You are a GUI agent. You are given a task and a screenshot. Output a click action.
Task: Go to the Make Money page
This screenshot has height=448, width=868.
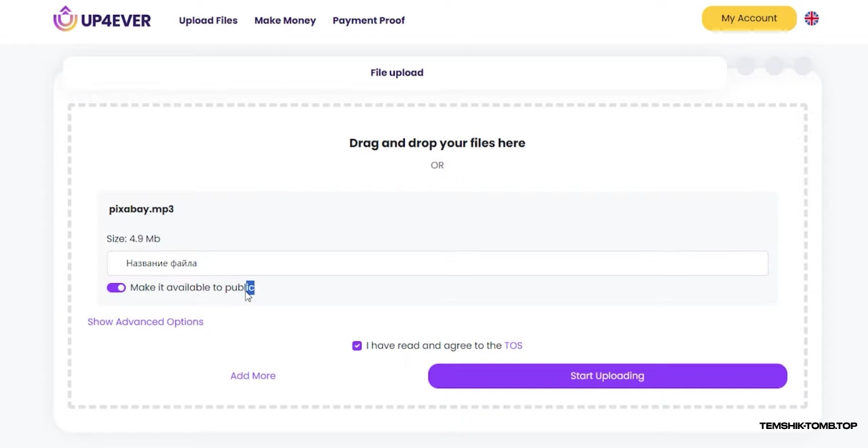tap(285, 20)
